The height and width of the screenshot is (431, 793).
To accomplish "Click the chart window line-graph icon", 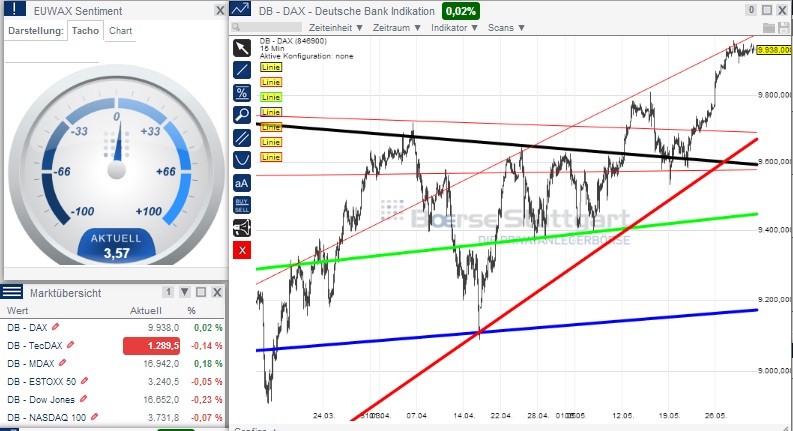I will pyautogui.click(x=240, y=9).
